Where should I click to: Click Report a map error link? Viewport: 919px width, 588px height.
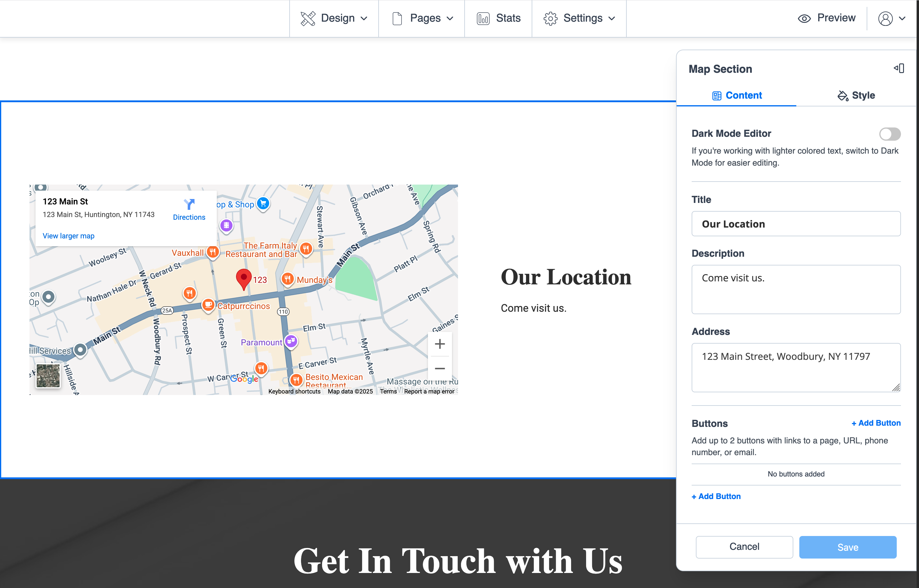click(429, 391)
